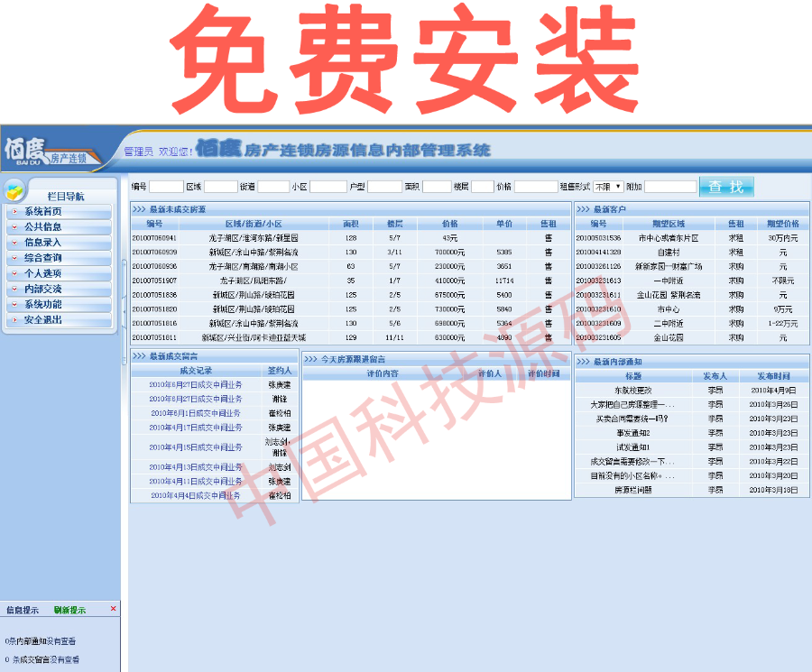812x672 pixels.
Task: Click the red arrow icon beside 系统首页
Action: [16, 209]
